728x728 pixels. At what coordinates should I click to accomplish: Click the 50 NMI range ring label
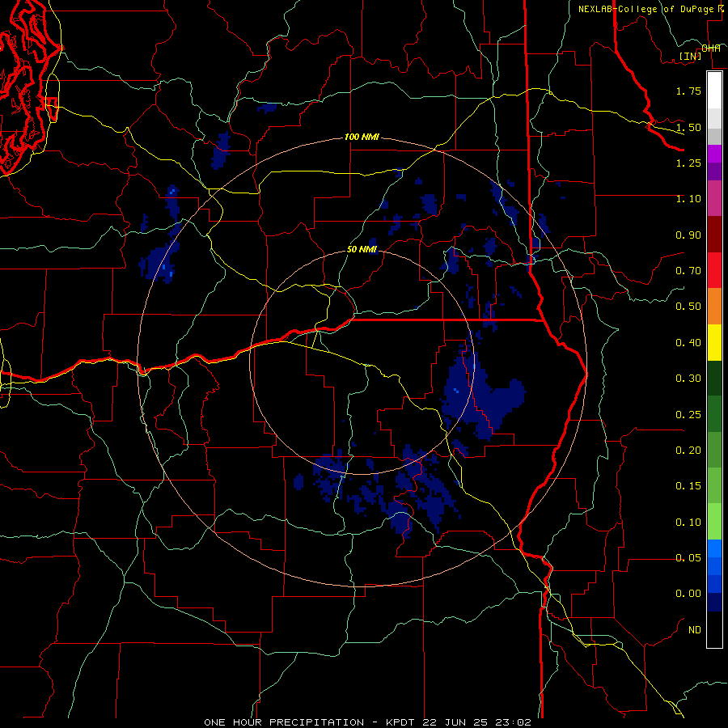362,249
